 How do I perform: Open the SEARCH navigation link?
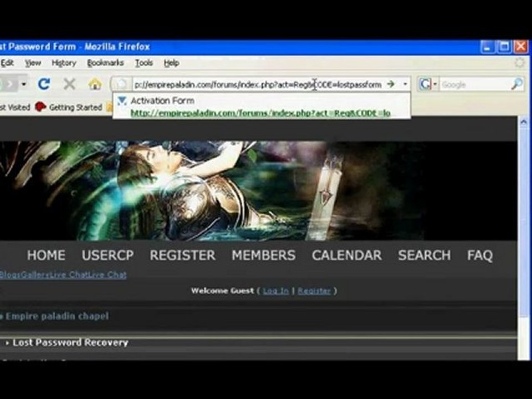tap(424, 255)
